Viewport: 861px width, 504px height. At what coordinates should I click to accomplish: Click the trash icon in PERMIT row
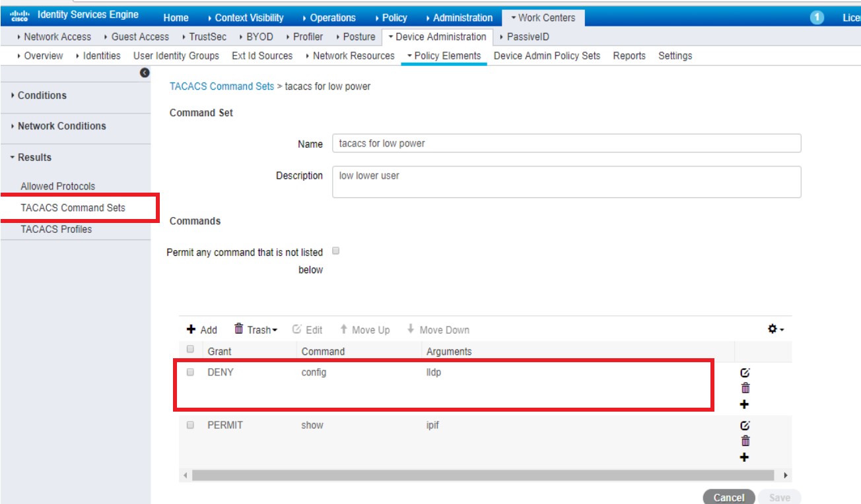[745, 441]
